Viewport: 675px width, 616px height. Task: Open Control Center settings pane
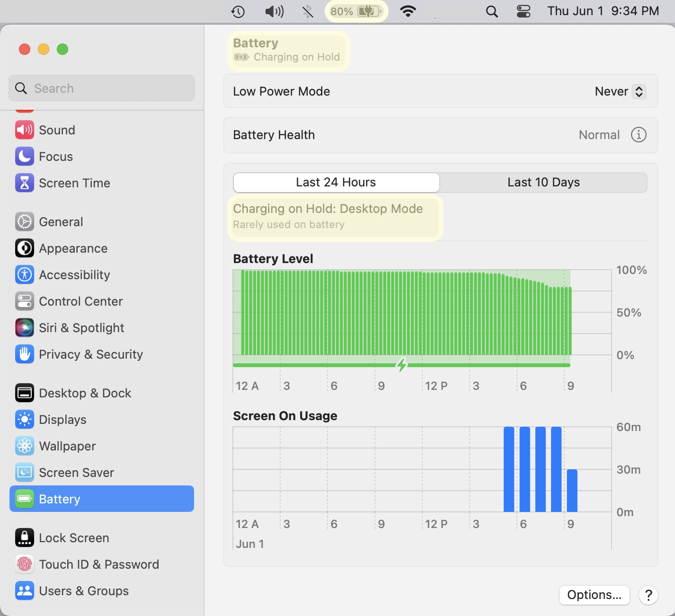[x=80, y=301]
